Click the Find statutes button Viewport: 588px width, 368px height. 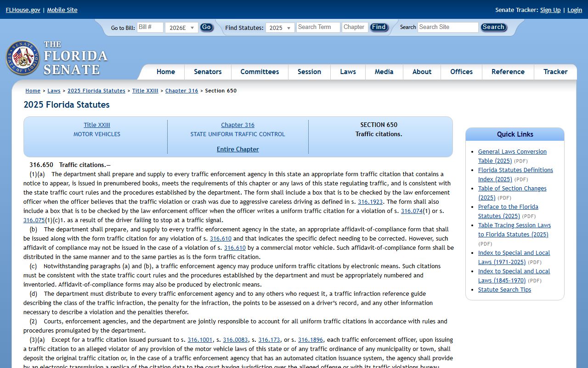pyautogui.click(x=379, y=27)
